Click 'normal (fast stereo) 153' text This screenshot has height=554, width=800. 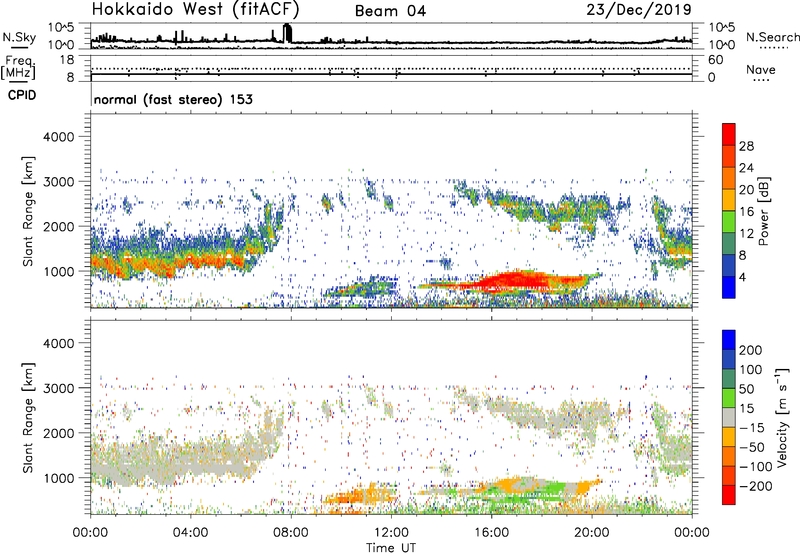(173, 99)
